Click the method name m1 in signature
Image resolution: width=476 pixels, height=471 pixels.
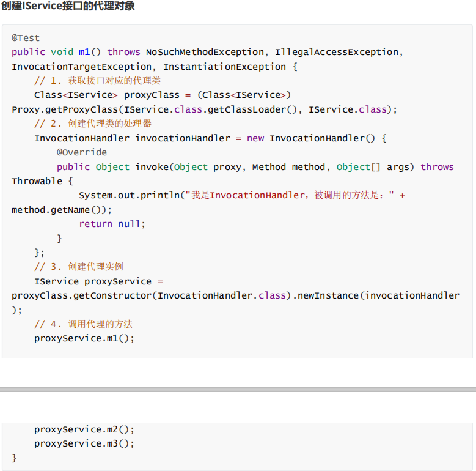(84, 52)
